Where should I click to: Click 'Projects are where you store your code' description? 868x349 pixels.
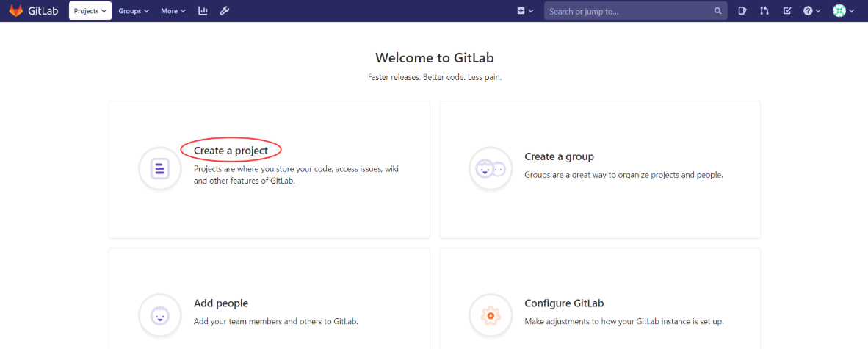tap(296, 175)
